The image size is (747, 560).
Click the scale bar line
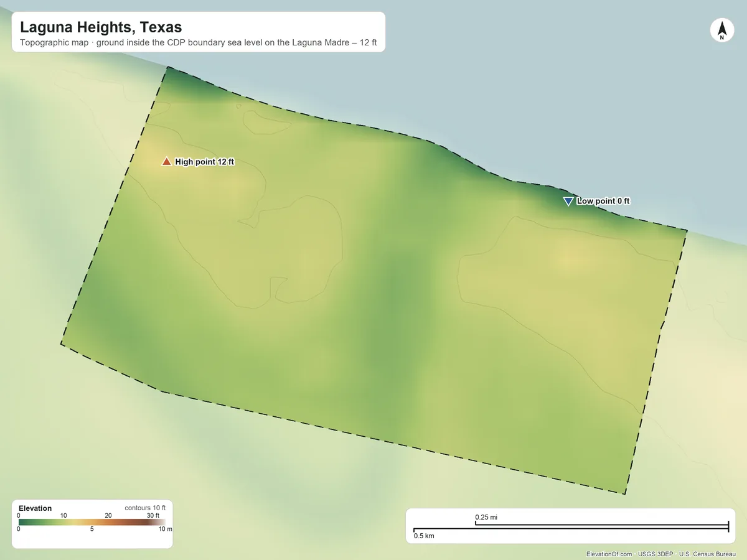pos(571,527)
